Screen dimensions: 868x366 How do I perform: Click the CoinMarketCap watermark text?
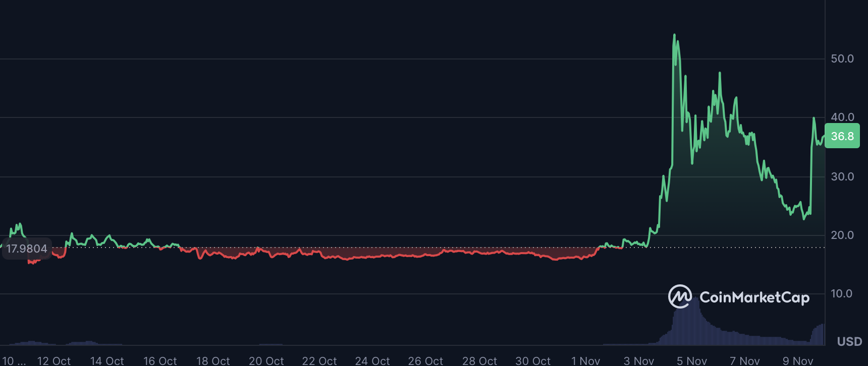coord(754,297)
